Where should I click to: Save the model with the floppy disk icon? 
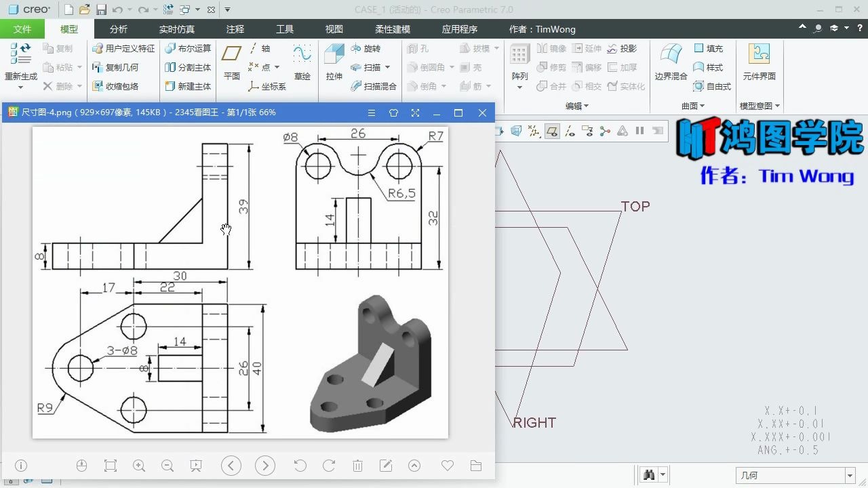(x=101, y=9)
